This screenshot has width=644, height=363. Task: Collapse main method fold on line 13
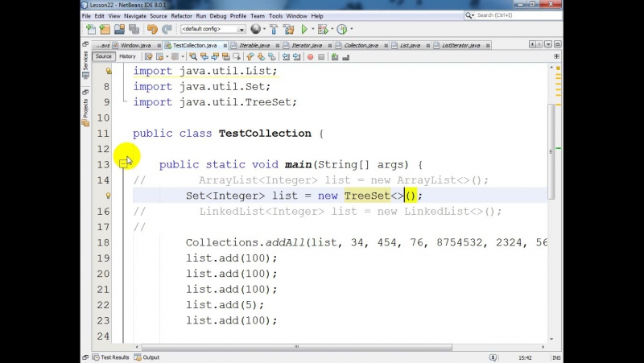tap(123, 164)
